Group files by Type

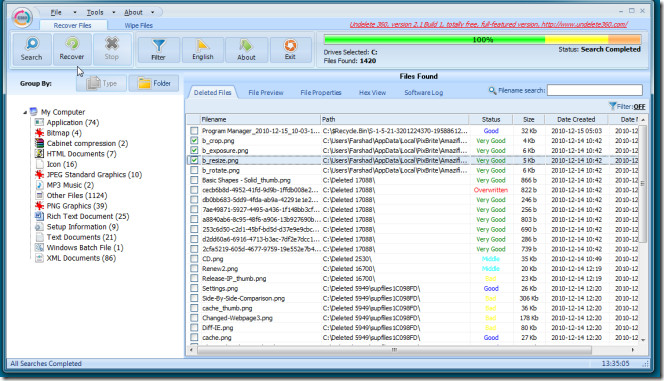pos(102,83)
